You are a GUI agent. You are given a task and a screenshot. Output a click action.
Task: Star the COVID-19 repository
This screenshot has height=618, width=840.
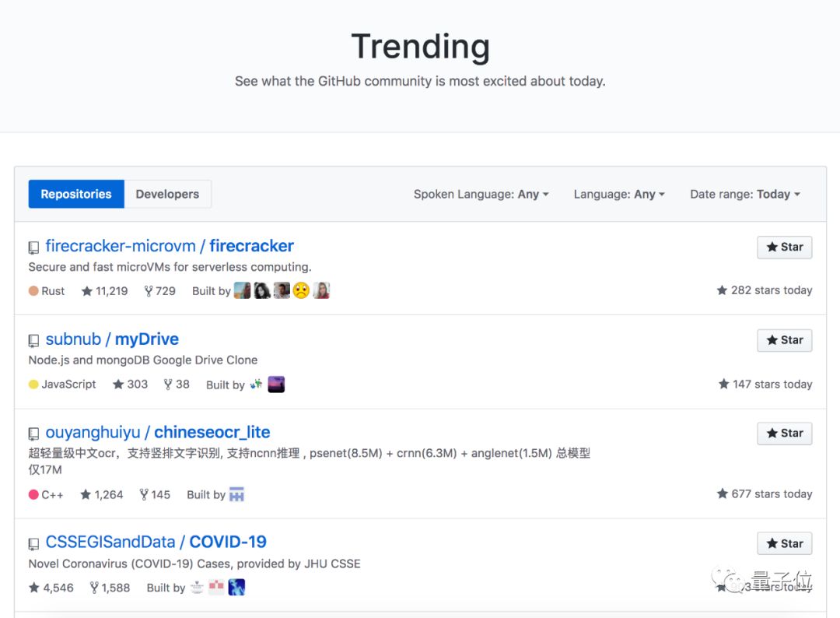click(784, 543)
